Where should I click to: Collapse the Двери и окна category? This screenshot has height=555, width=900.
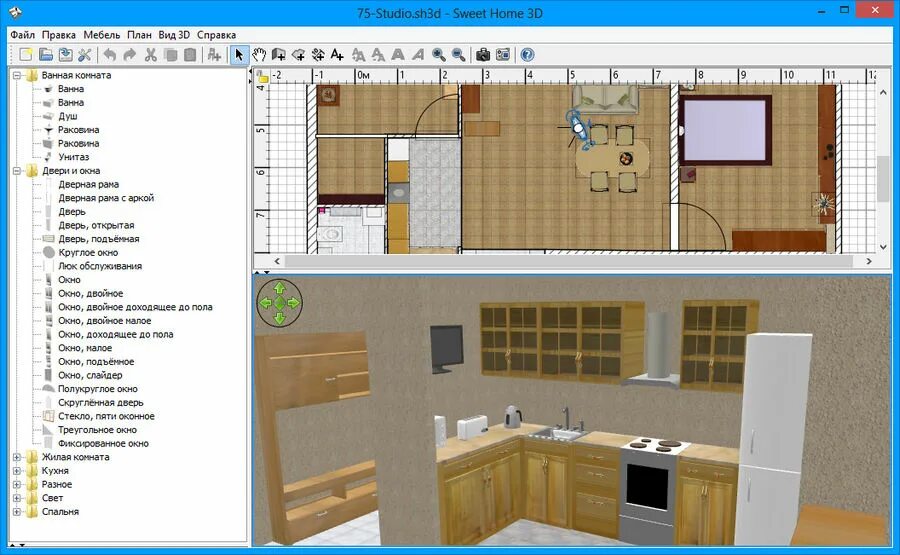pos(17,170)
